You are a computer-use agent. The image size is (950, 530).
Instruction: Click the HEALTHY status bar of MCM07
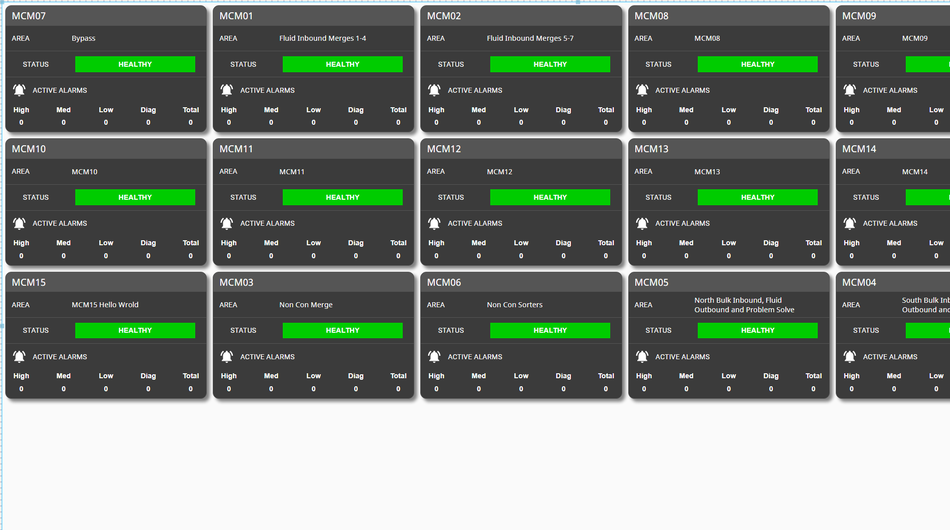coord(135,64)
